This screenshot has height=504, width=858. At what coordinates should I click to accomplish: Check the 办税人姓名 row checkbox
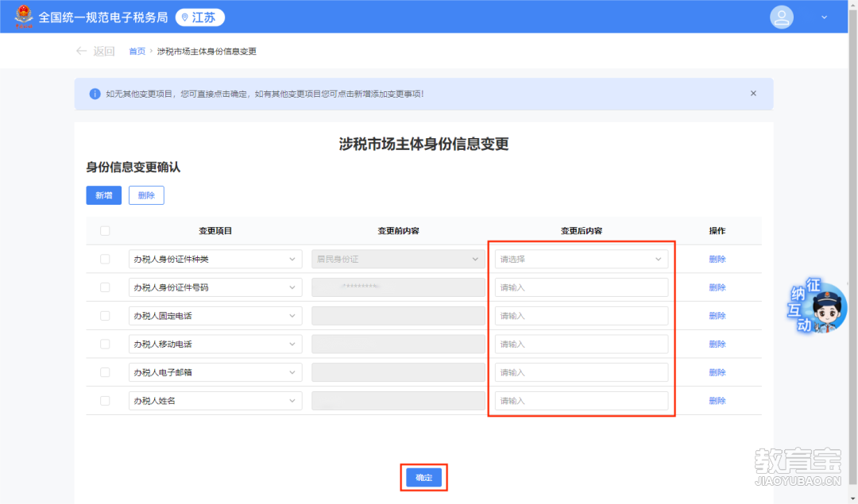point(105,401)
